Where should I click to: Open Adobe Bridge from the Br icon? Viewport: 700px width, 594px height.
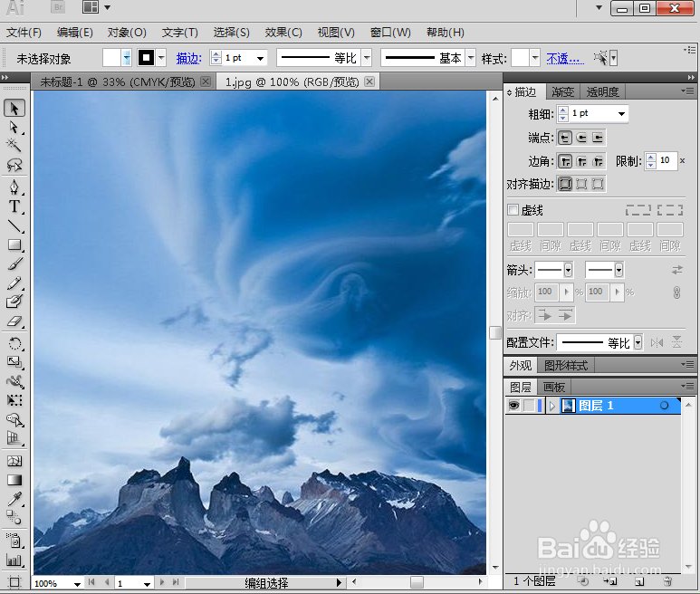tap(58, 7)
